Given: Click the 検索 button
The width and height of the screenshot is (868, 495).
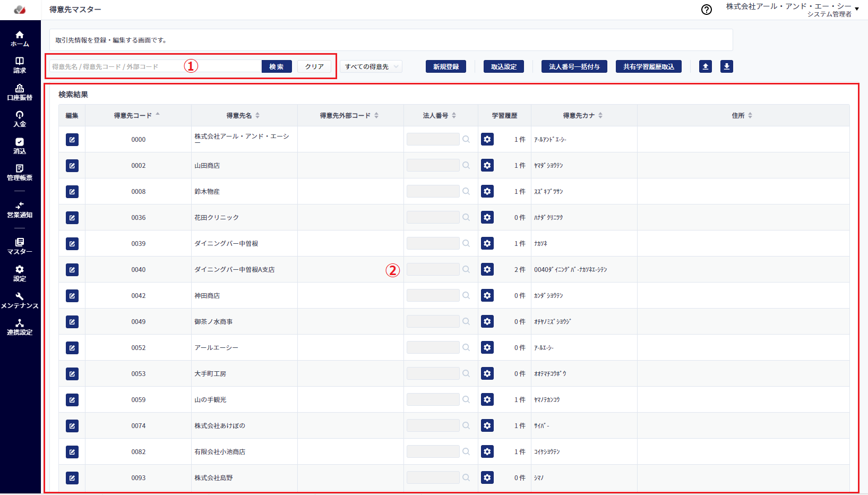Looking at the screenshot, I should pyautogui.click(x=277, y=66).
